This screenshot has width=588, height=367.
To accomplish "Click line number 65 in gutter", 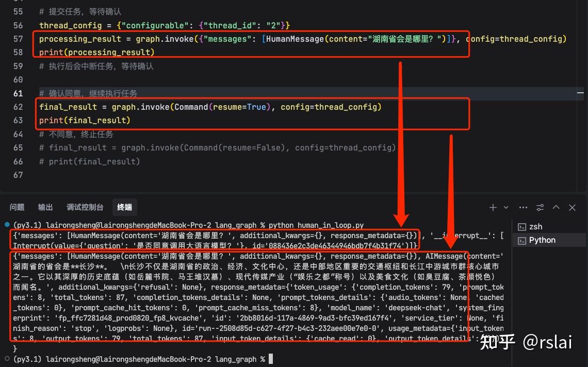I will [18, 148].
